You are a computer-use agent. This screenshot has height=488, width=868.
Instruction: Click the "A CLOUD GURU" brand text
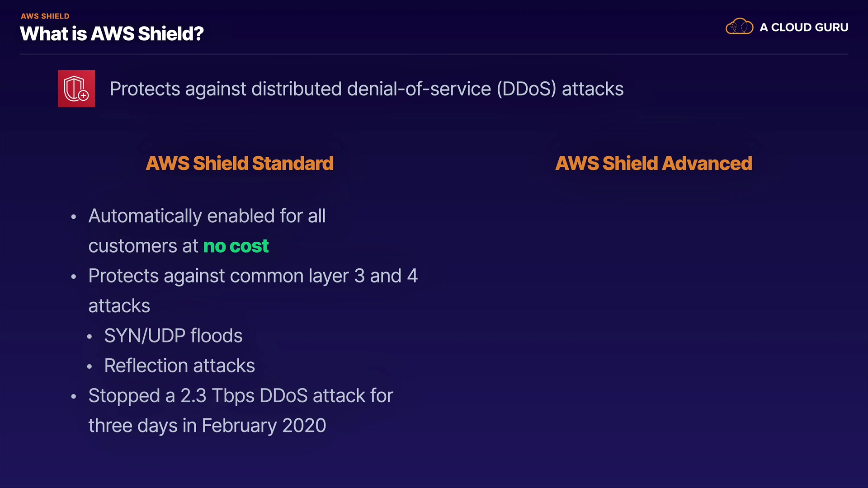tap(804, 28)
